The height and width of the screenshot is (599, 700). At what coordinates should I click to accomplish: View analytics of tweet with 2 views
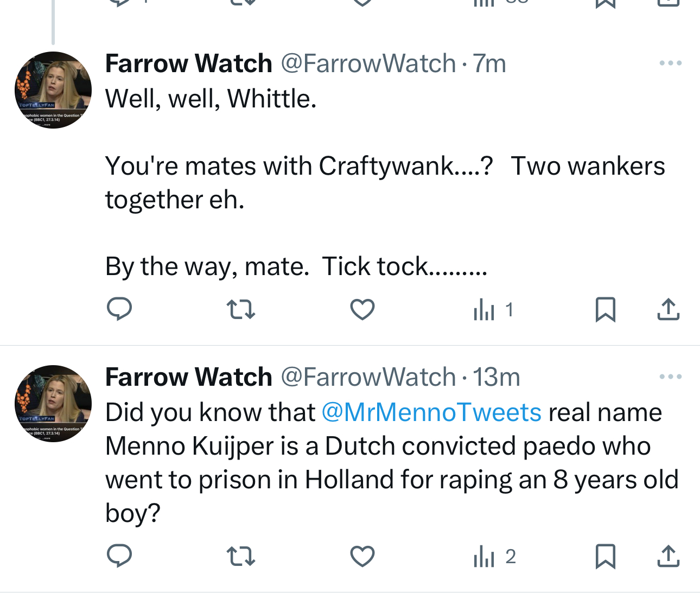point(494,557)
